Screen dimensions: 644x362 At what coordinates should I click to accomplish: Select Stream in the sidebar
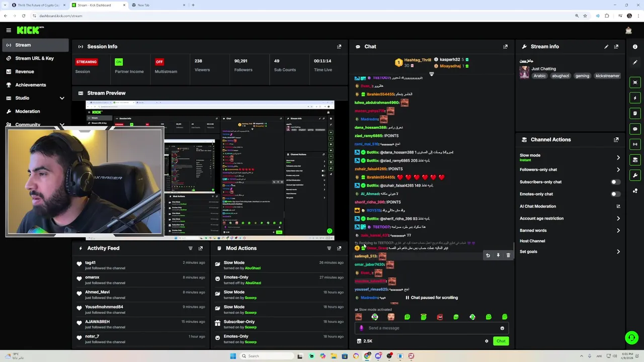[x=35, y=45]
